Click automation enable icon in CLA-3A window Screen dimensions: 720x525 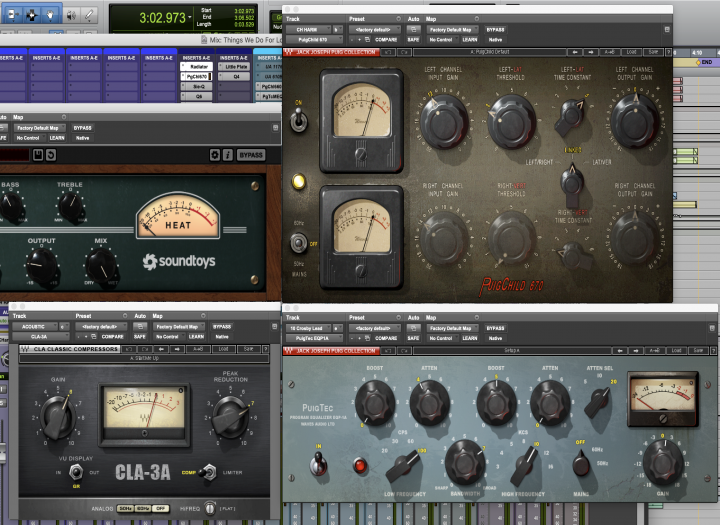140,327
